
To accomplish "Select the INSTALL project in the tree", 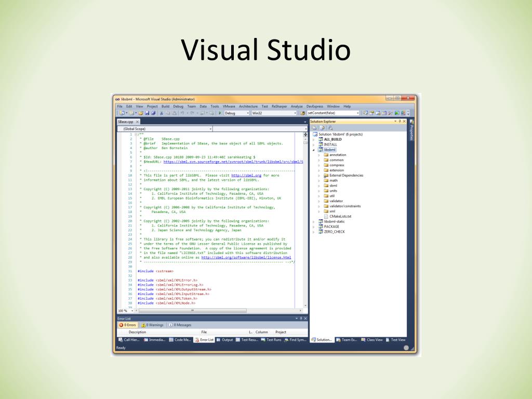I will (330, 144).
